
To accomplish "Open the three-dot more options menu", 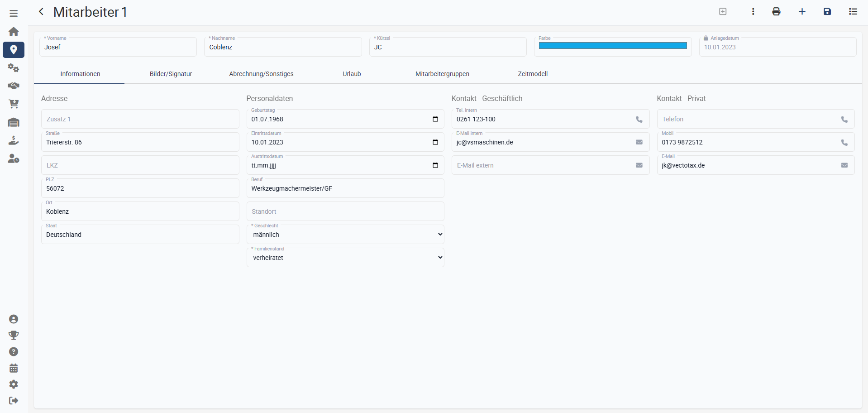I will click(x=753, y=12).
